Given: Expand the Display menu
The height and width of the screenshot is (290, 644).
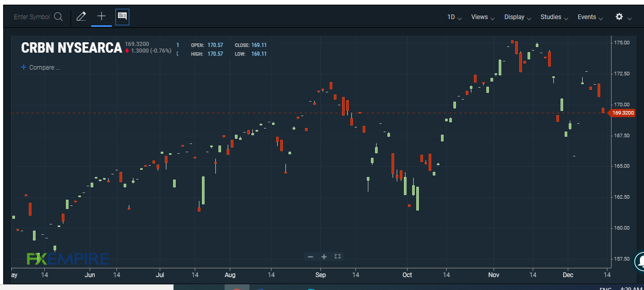Looking at the screenshot, I should (517, 17).
